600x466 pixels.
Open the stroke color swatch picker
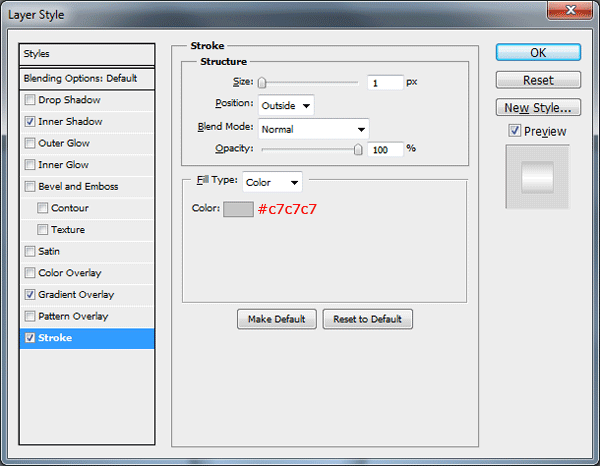[x=238, y=209]
